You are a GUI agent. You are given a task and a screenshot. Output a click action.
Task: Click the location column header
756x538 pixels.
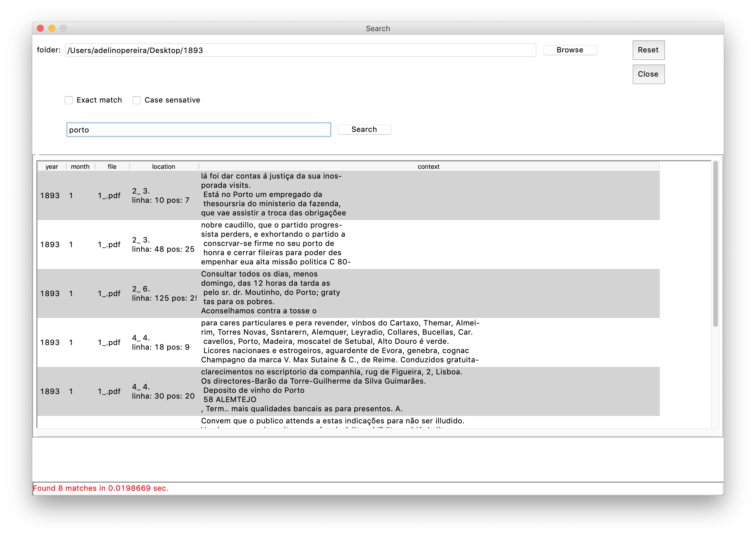(163, 167)
